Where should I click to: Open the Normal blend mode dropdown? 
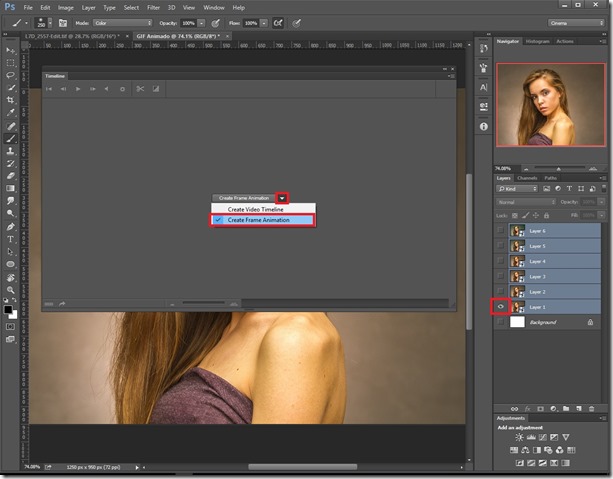tap(526, 202)
